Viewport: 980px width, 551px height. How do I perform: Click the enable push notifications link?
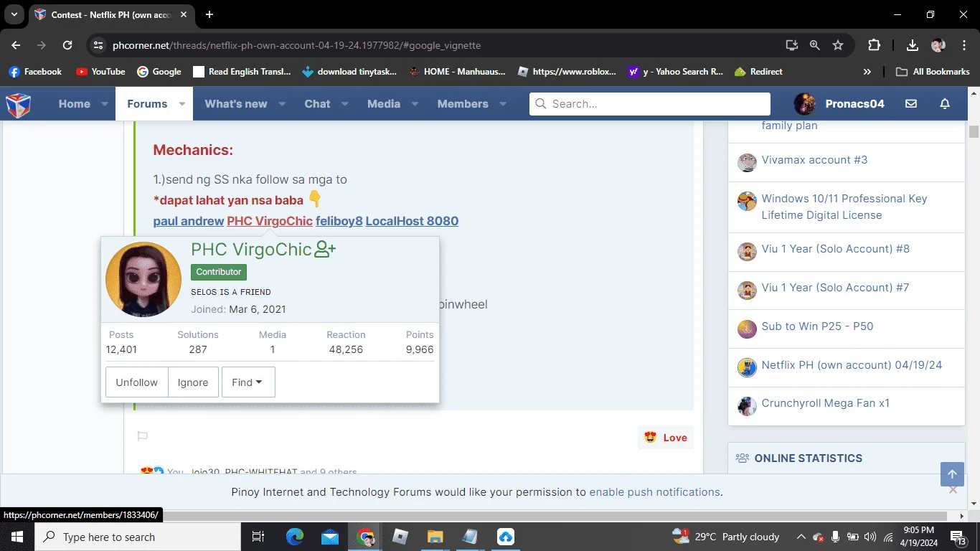pos(654,492)
